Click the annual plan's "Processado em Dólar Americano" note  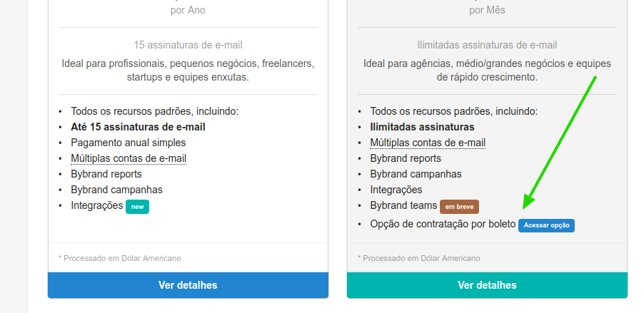(120, 258)
